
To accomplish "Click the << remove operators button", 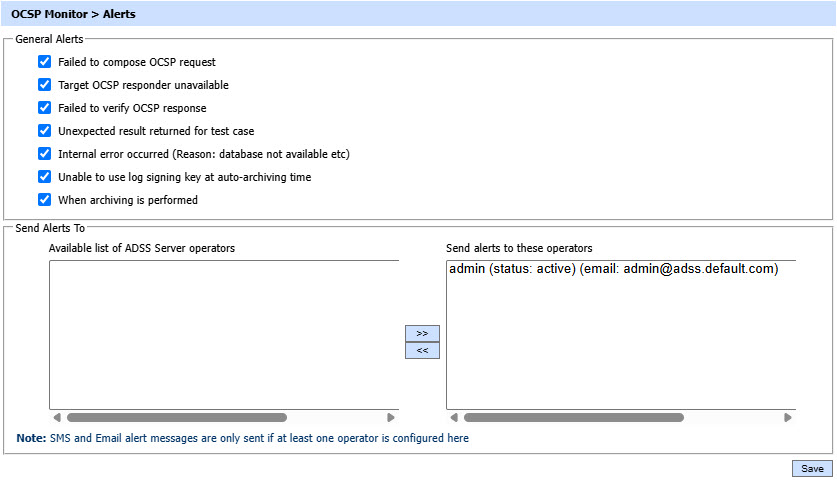I will click(x=422, y=351).
